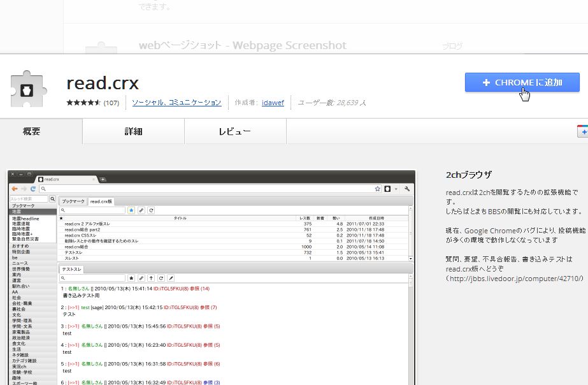This screenshot has height=385, width=588.
Task: Click the thread list scrollbar down arrow
Action: (x=411, y=259)
